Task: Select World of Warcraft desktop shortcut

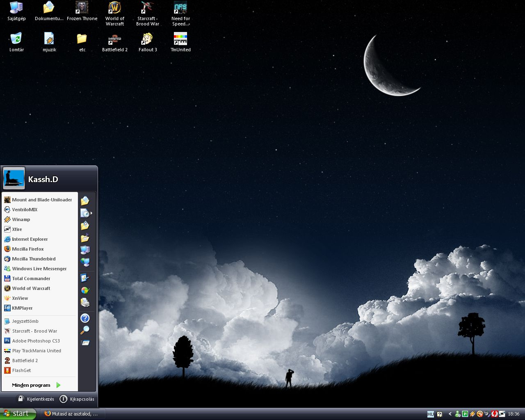Action: pyautogui.click(x=115, y=14)
